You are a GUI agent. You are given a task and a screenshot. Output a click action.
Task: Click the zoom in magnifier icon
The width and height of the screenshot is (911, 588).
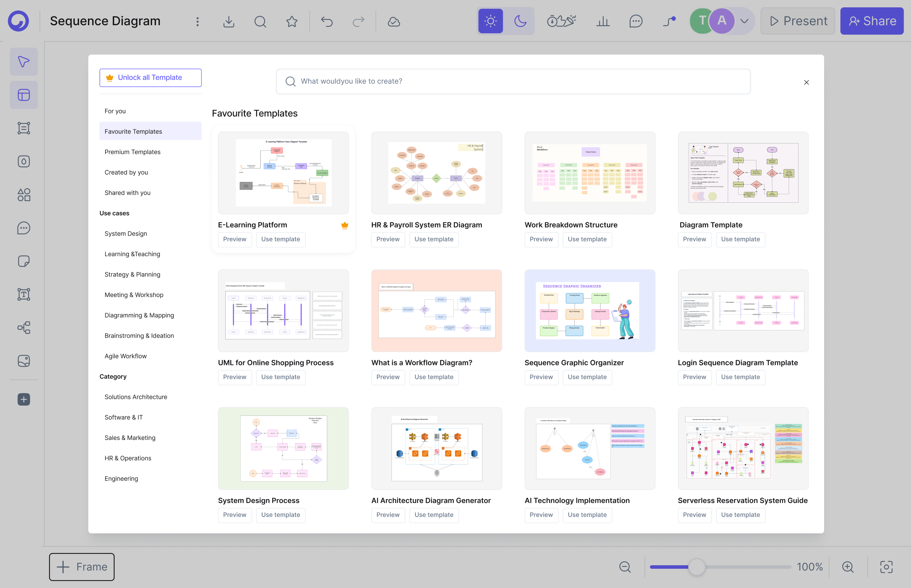tap(848, 567)
